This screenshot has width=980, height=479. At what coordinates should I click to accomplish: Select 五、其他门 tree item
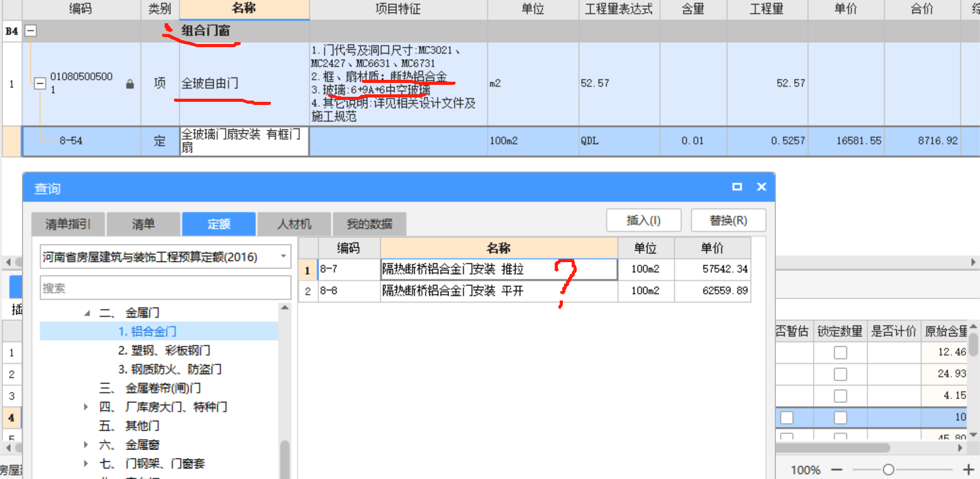coord(129,426)
